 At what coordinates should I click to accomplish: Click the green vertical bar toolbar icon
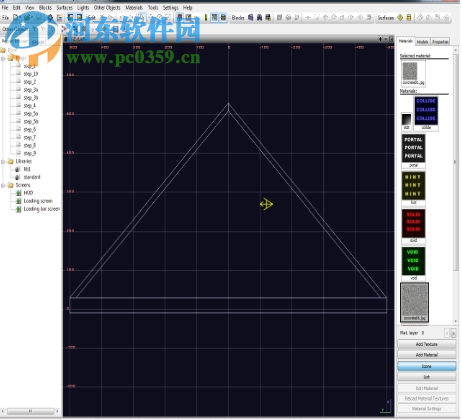[206, 17]
